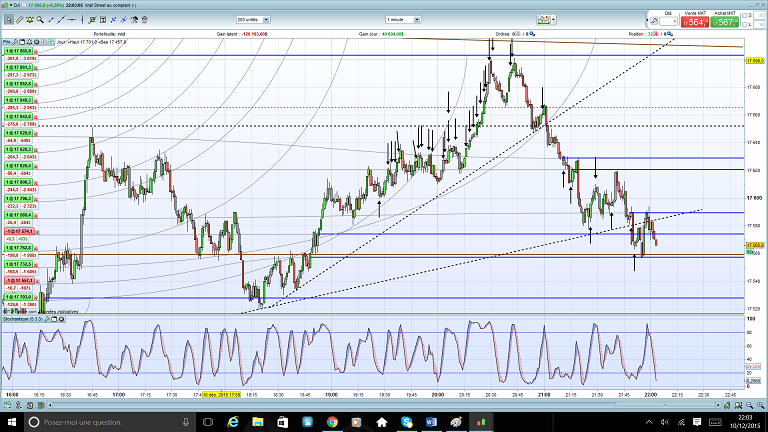768x432 pixels.
Task: Click the trash bin delete icon
Action: click(x=144, y=20)
